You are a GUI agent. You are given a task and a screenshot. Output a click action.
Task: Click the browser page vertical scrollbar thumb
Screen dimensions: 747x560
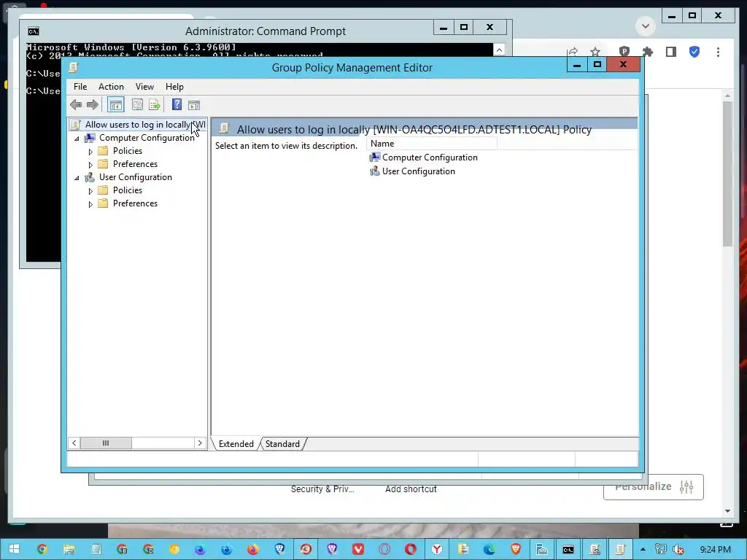(x=727, y=174)
